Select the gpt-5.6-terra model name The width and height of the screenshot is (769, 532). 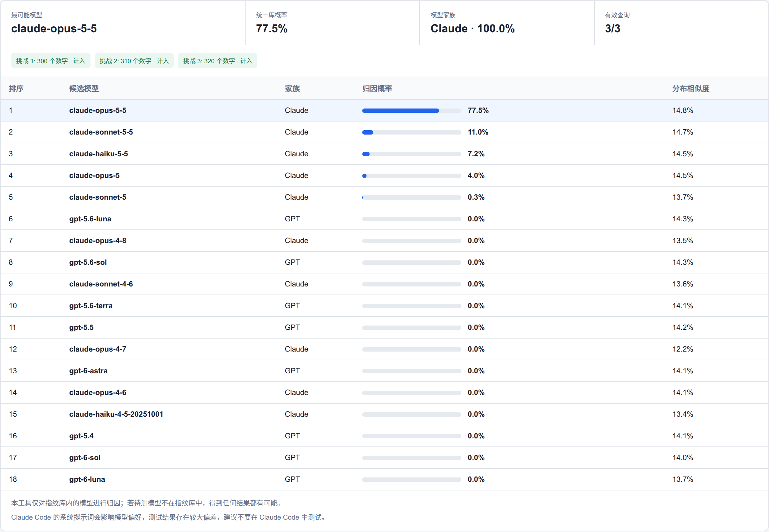91,306
